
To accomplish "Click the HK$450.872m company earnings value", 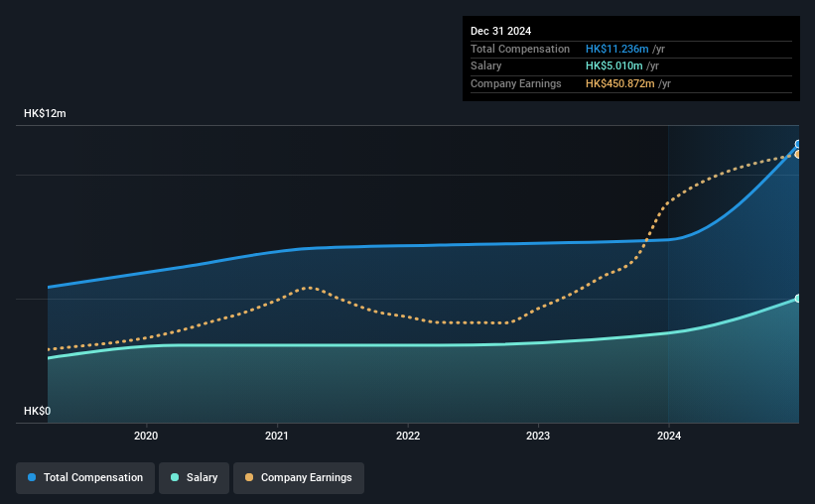I will 620,83.
